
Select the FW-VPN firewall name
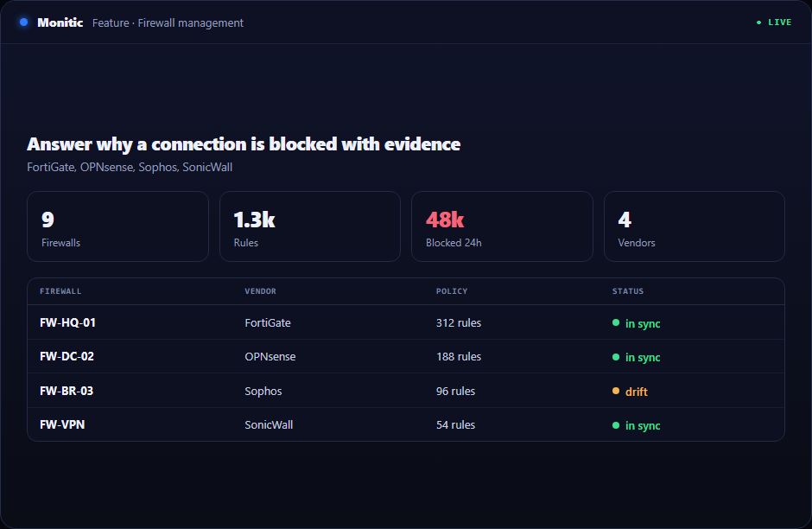(x=62, y=425)
